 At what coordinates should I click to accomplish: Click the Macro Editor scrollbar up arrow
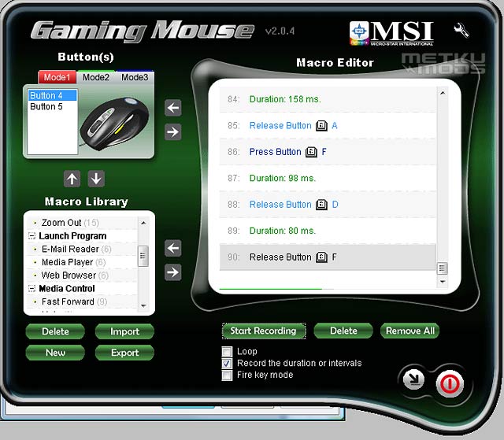[443, 93]
